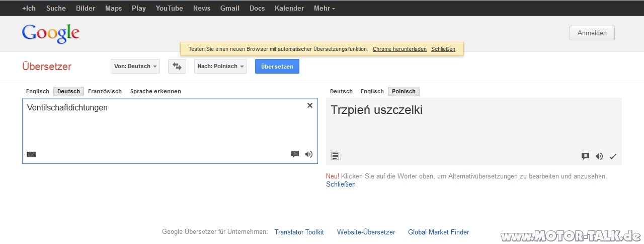Dismiss the yellow banner via Schließen
This screenshot has width=644, height=244.
click(x=443, y=49)
